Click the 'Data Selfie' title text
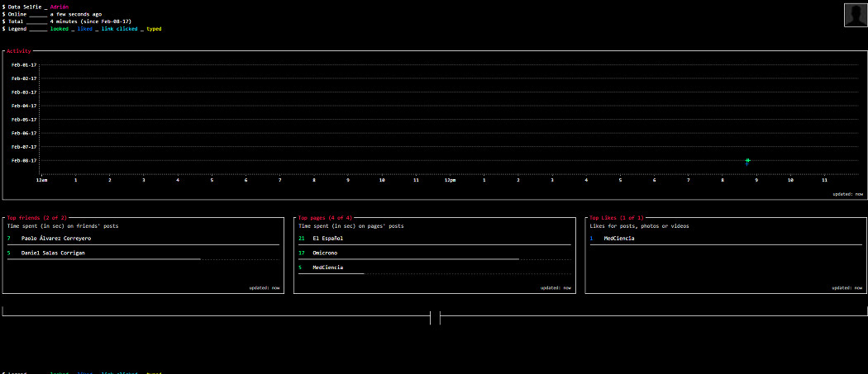 coord(24,7)
